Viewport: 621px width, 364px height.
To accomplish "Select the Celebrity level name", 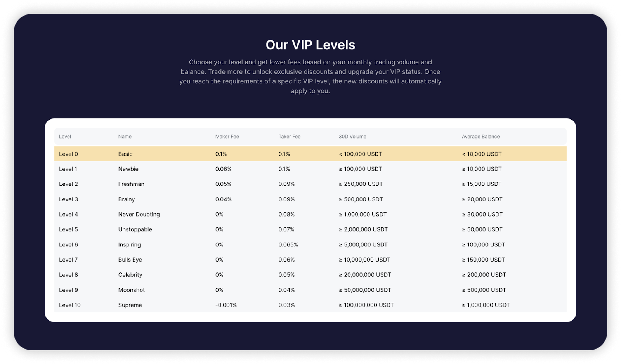I will [130, 275].
